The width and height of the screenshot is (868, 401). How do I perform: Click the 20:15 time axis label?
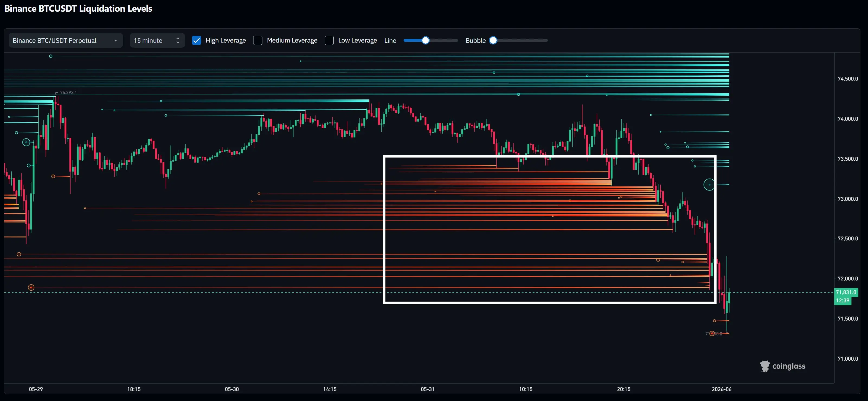click(x=624, y=389)
